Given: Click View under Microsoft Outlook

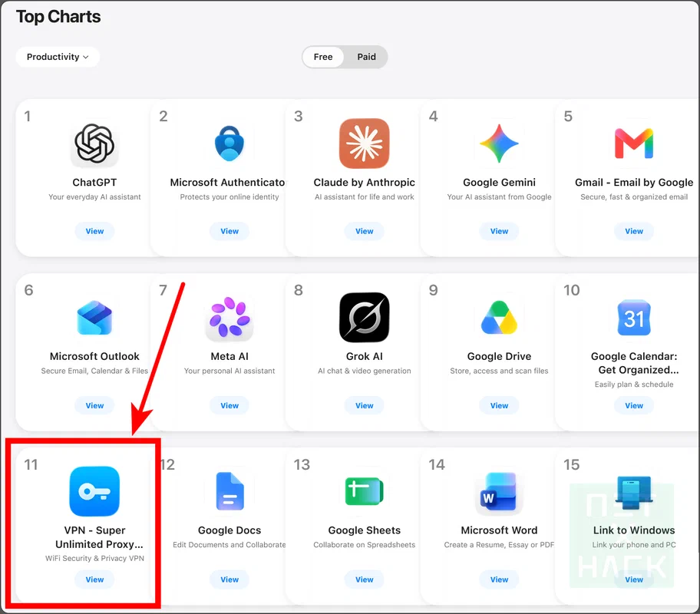Looking at the screenshot, I should point(94,405).
